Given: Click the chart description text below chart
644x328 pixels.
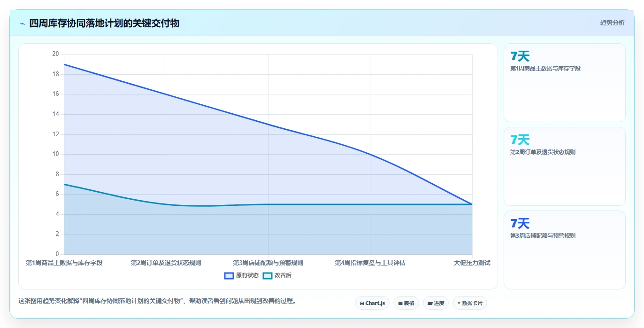Looking at the screenshot, I should tap(157, 301).
